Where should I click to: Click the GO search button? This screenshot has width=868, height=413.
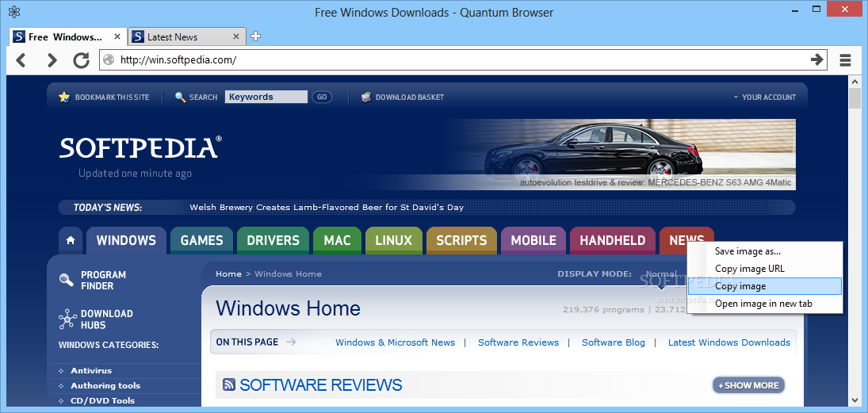pos(322,97)
